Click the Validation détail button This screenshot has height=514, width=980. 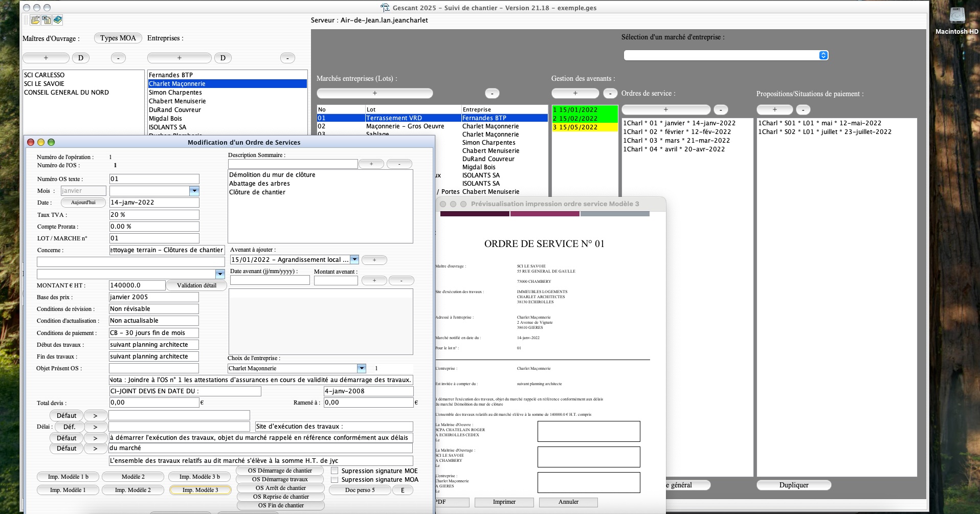tap(196, 285)
